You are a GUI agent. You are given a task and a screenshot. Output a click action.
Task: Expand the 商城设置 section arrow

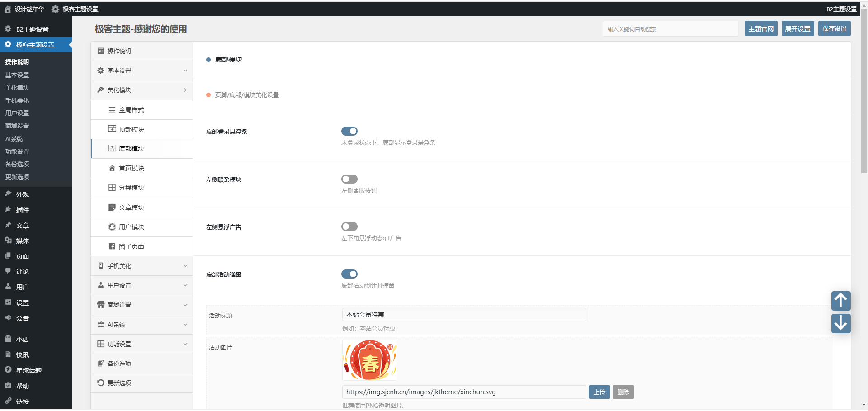(x=185, y=305)
